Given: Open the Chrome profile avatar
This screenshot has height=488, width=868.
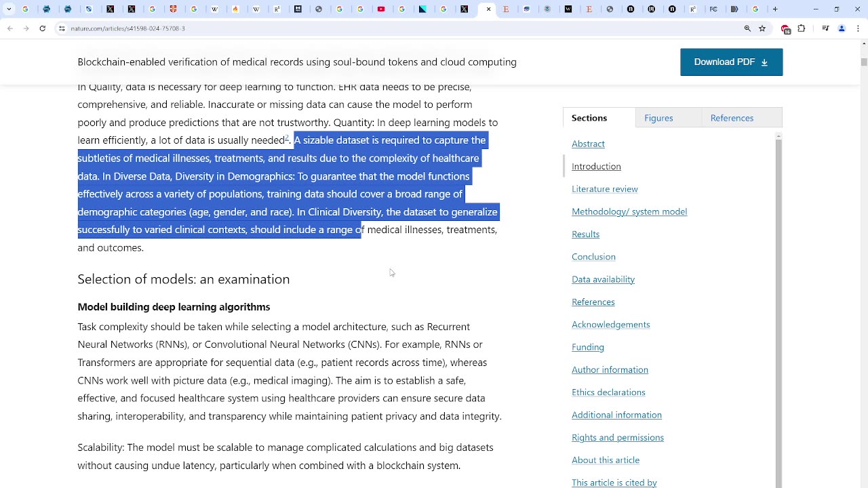Looking at the screenshot, I should (842, 28).
